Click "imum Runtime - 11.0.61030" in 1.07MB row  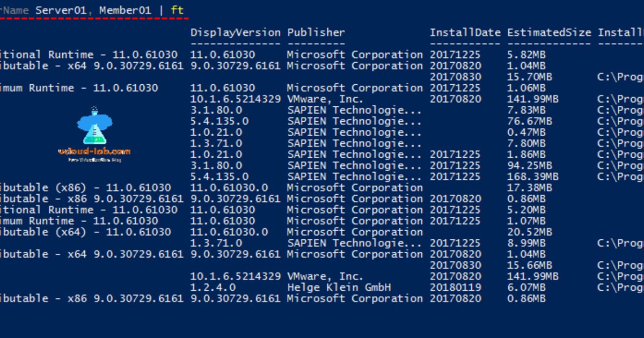click(x=79, y=221)
